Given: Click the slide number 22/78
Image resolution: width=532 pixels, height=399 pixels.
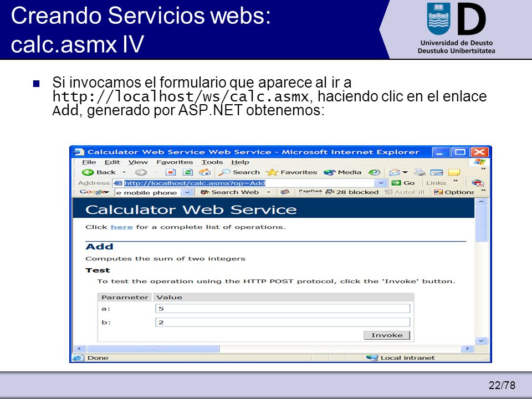Looking at the screenshot, I should (x=502, y=386).
